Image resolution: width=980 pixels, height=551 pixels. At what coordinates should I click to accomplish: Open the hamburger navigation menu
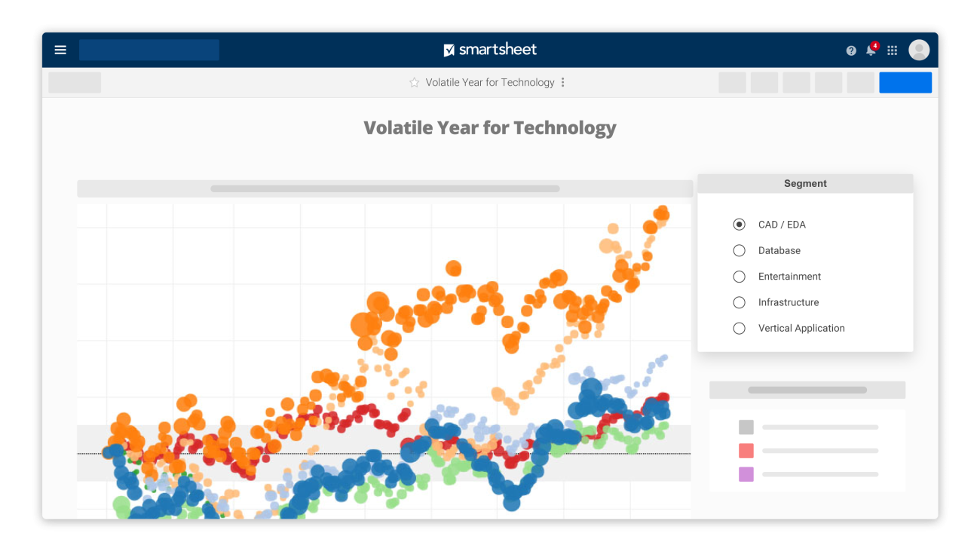click(x=60, y=49)
